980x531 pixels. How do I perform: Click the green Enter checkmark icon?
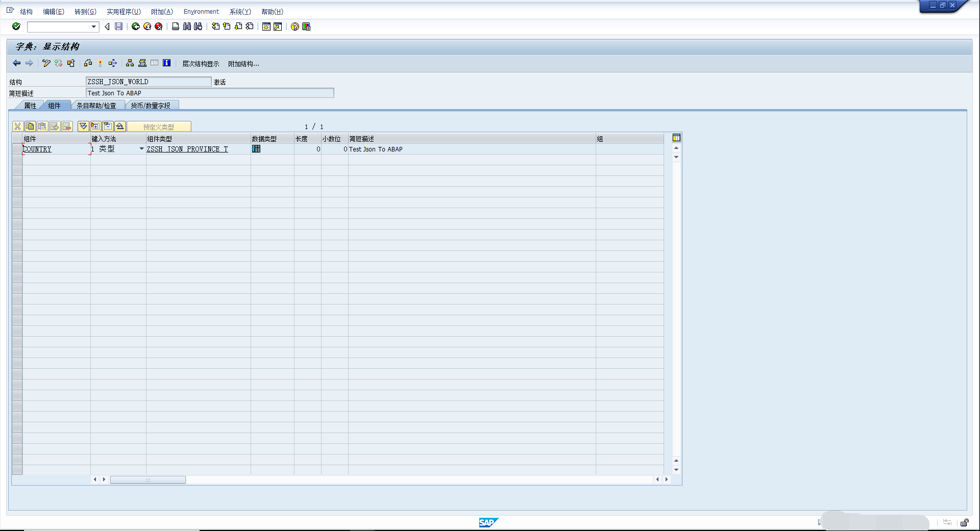point(16,27)
